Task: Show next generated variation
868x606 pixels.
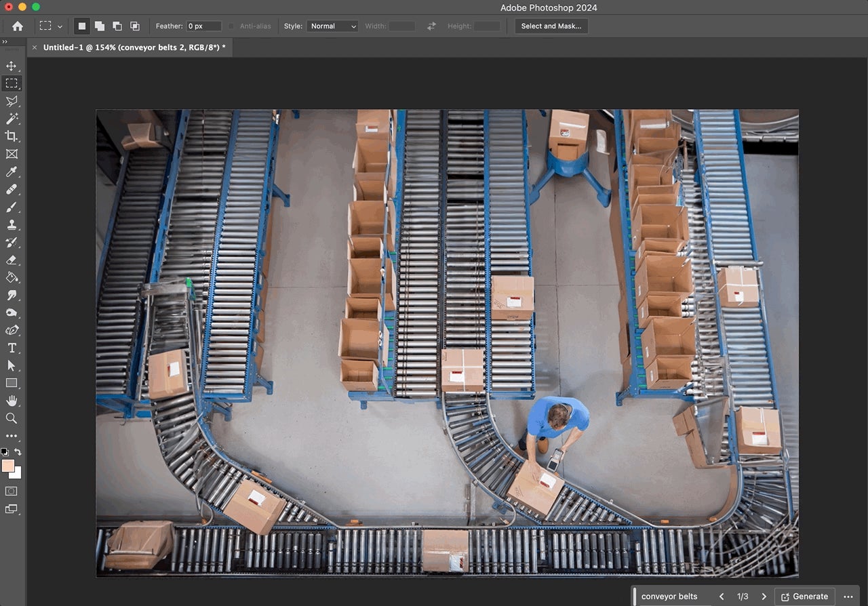Action: 764,597
